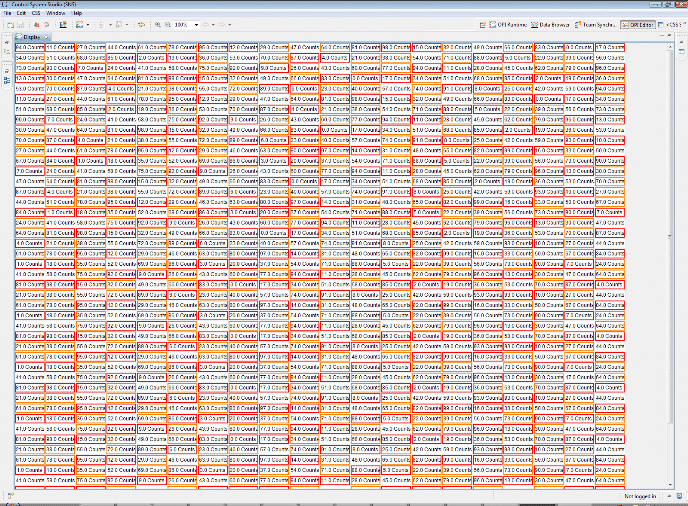Click the Open Perspective icon
This screenshot has width=688, height=506.
click(x=483, y=24)
